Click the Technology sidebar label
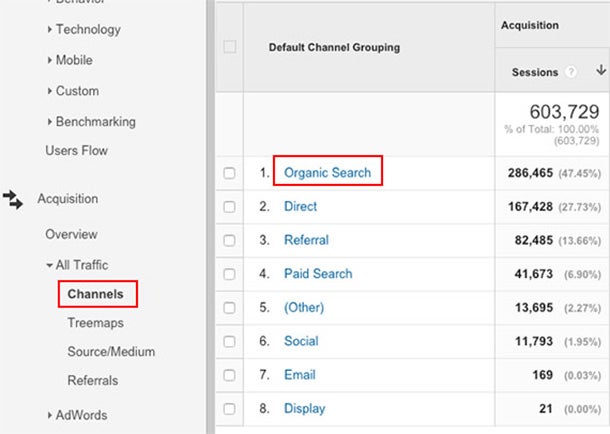610x434 pixels. point(88,30)
